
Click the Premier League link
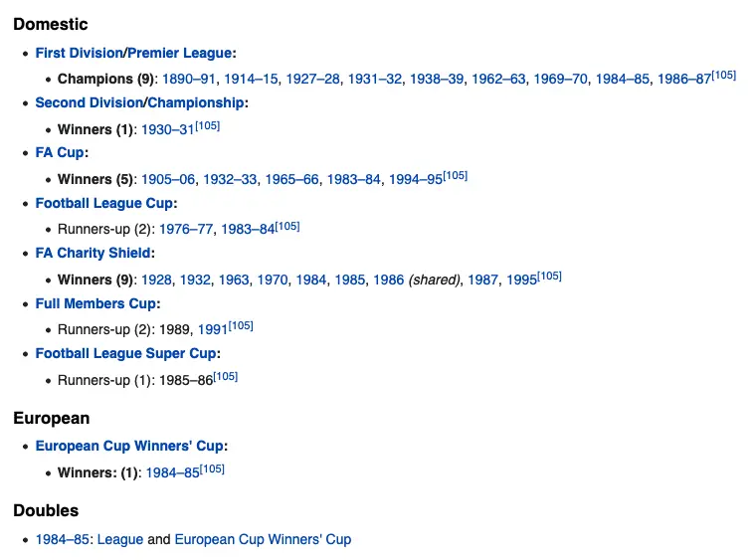point(181,53)
